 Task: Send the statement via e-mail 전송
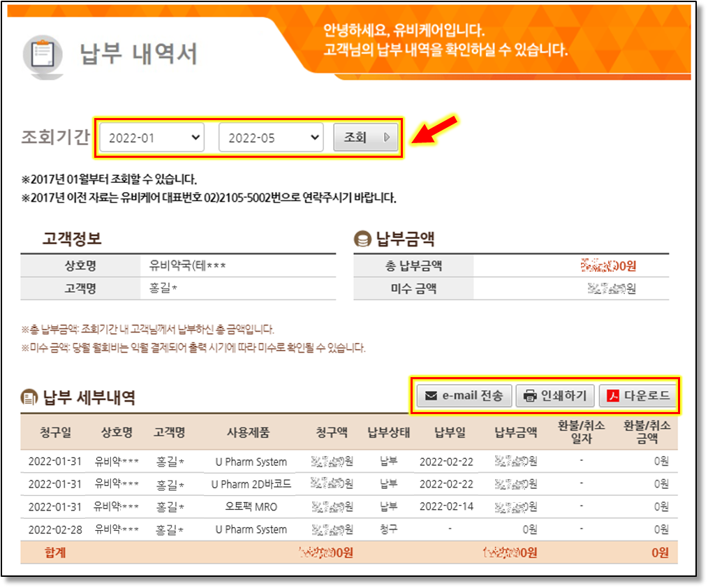[x=464, y=396]
